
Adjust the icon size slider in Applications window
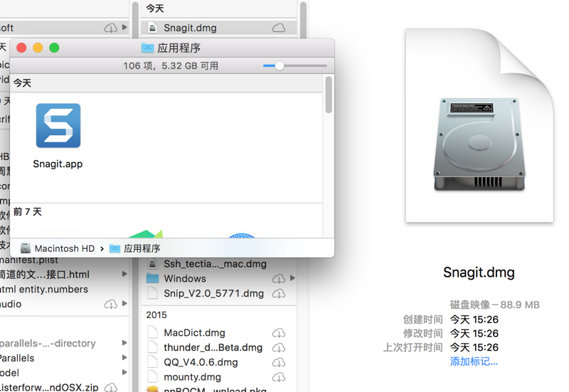279,65
